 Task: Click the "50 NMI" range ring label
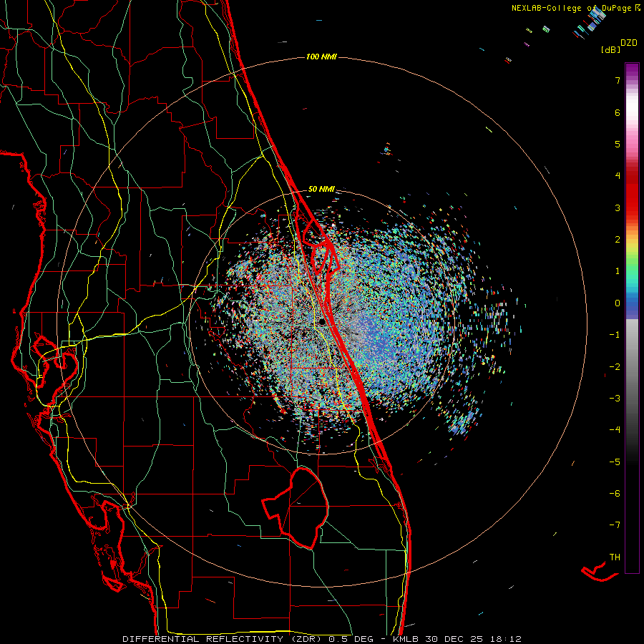click(x=321, y=189)
